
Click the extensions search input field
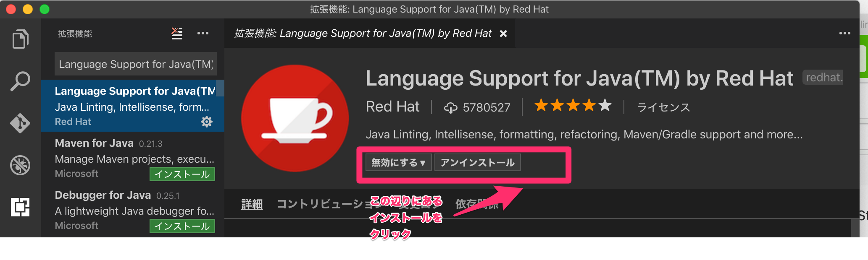point(136,64)
